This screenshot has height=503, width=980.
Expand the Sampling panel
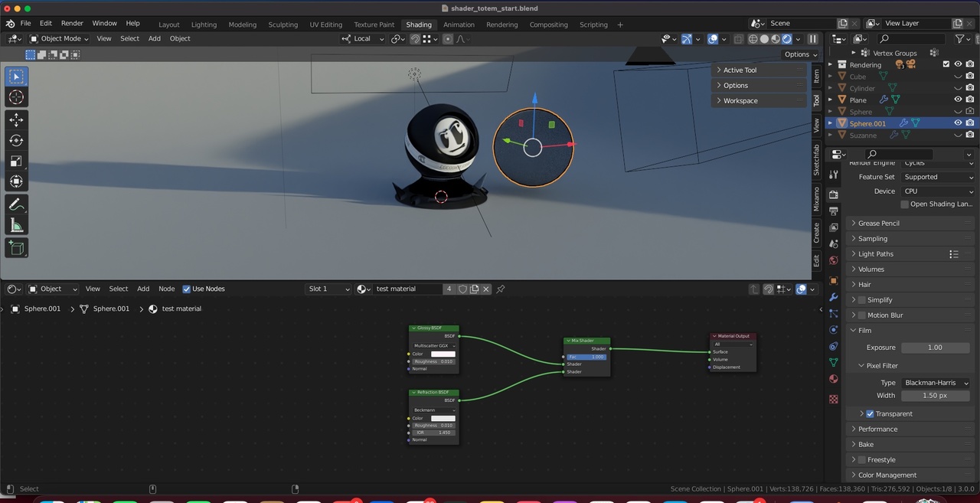coord(873,238)
